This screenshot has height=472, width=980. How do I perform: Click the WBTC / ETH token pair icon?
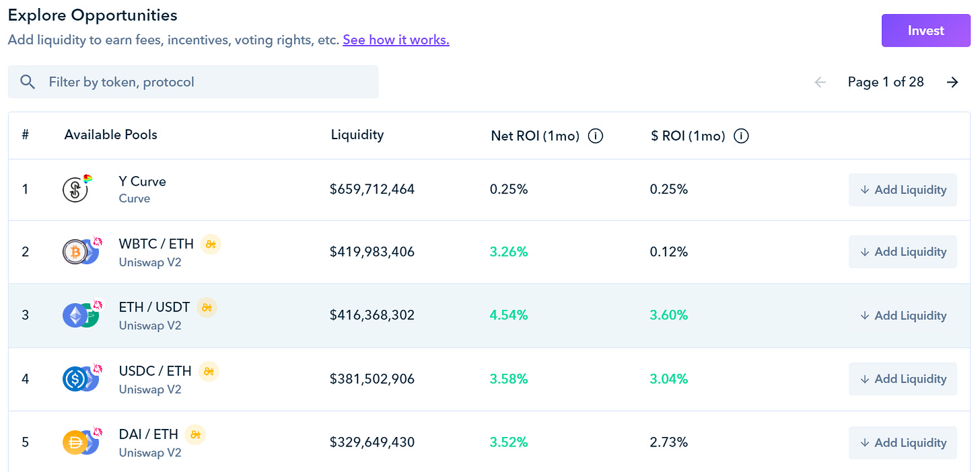81,252
